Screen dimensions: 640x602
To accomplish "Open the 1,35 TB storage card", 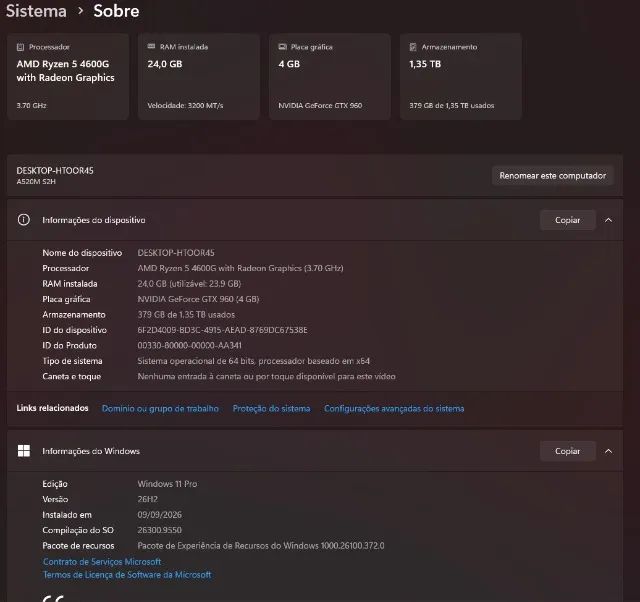I will 461,76.
